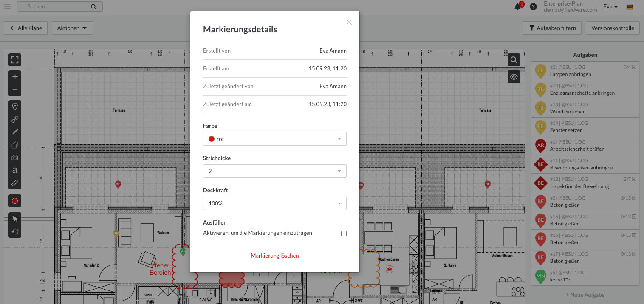The width and height of the screenshot is (644, 304).
Task: Open Versionskontrolle
Action: [613, 28]
